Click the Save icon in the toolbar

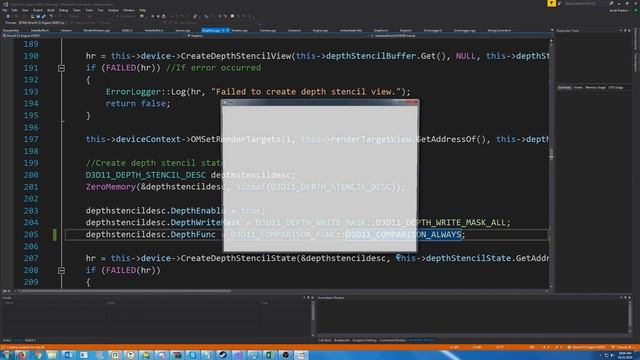38,16
